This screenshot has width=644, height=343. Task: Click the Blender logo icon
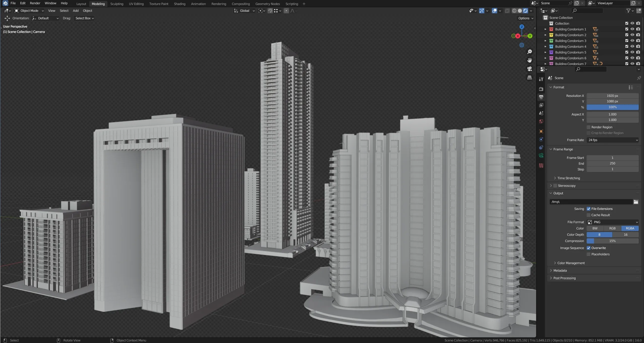tap(5, 3)
